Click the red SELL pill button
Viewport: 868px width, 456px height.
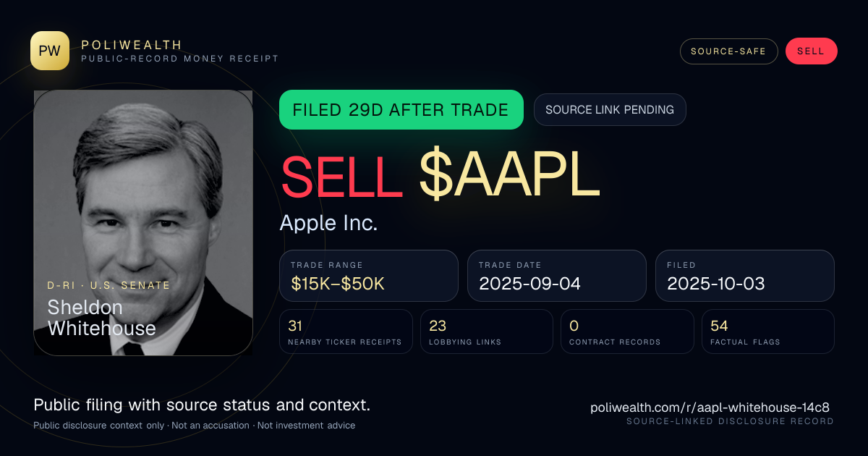811,51
